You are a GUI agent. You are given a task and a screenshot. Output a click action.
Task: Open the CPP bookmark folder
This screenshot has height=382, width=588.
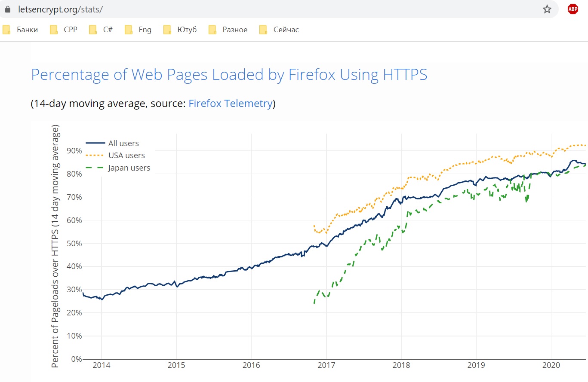[64, 30]
